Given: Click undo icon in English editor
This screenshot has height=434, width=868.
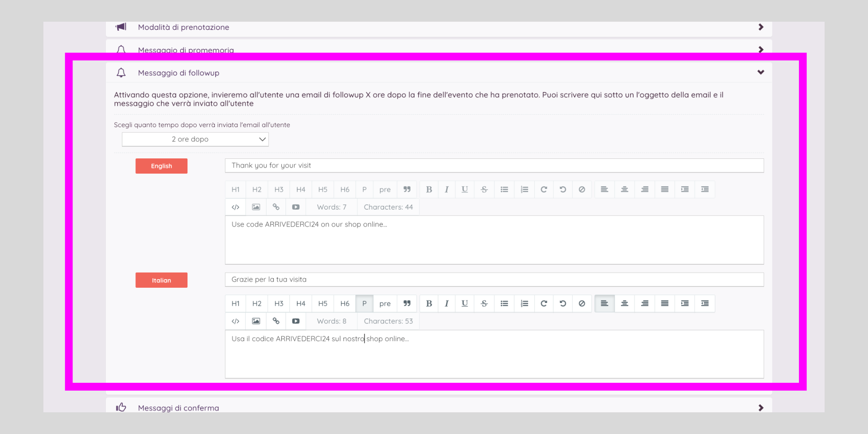Looking at the screenshot, I should 563,189.
